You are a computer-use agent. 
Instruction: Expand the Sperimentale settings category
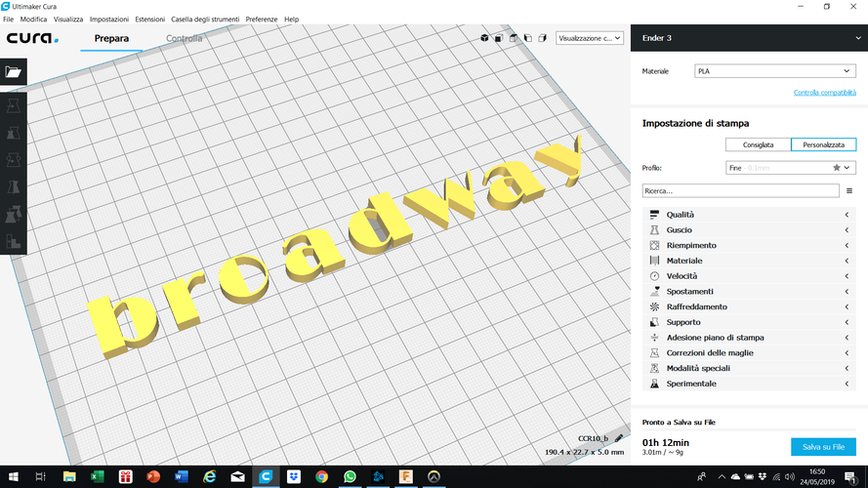point(749,384)
